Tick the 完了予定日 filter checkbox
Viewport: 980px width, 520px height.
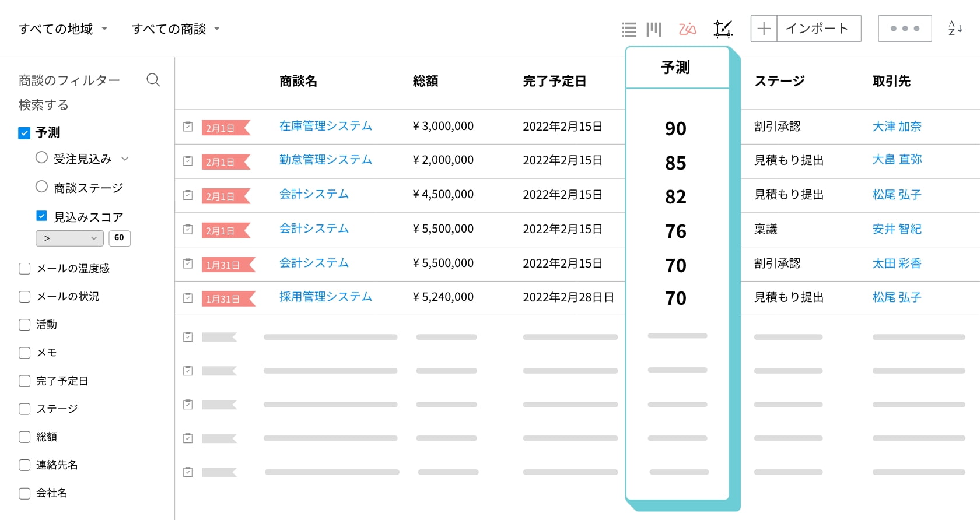pyautogui.click(x=24, y=381)
